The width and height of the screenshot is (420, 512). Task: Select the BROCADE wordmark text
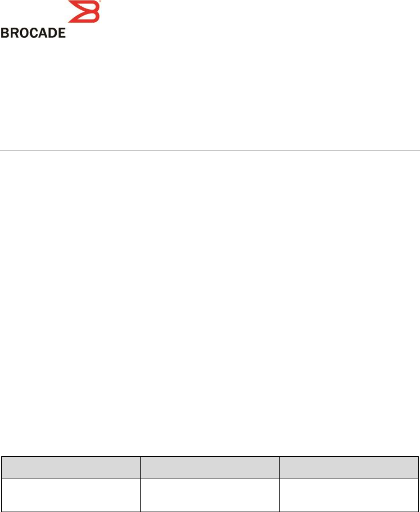pyautogui.click(x=33, y=33)
